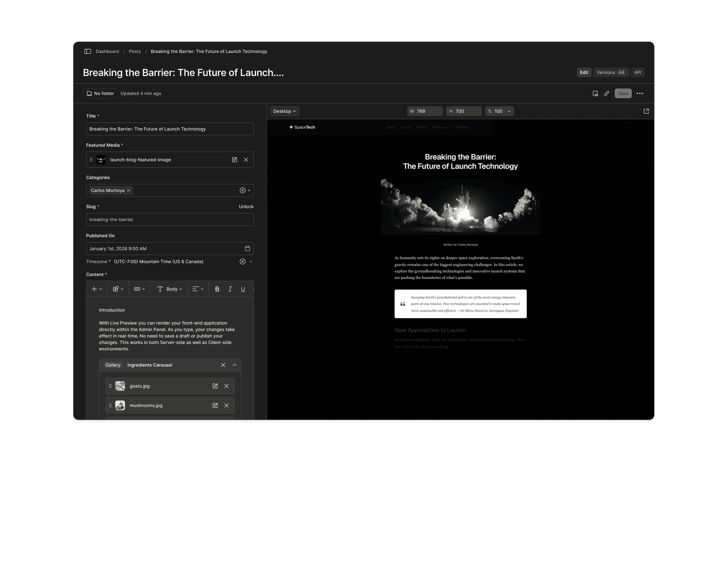
Task: Clear the selected timezone
Action: [x=243, y=261]
